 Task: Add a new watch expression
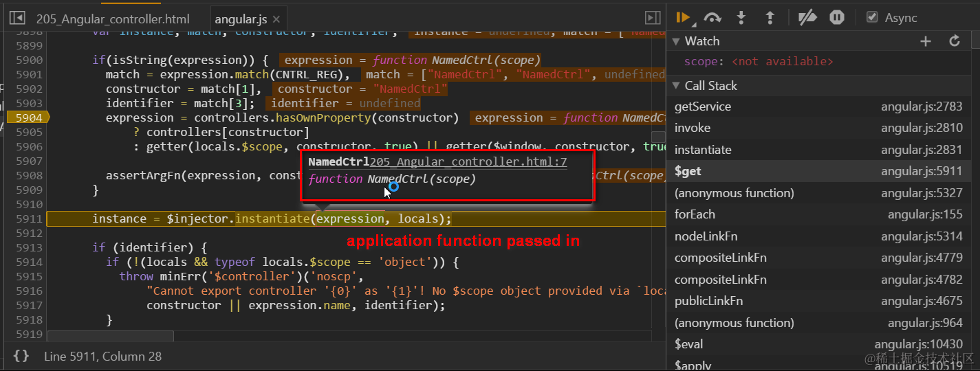point(926,41)
